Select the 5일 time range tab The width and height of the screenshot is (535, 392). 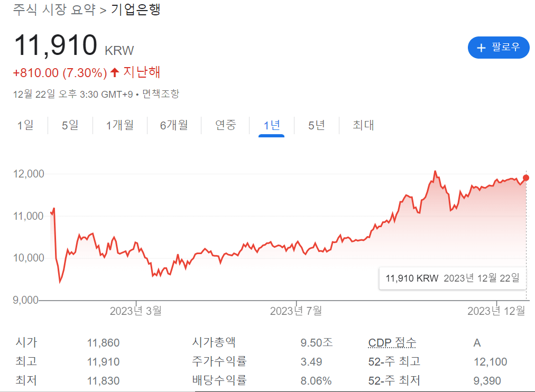point(69,125)
